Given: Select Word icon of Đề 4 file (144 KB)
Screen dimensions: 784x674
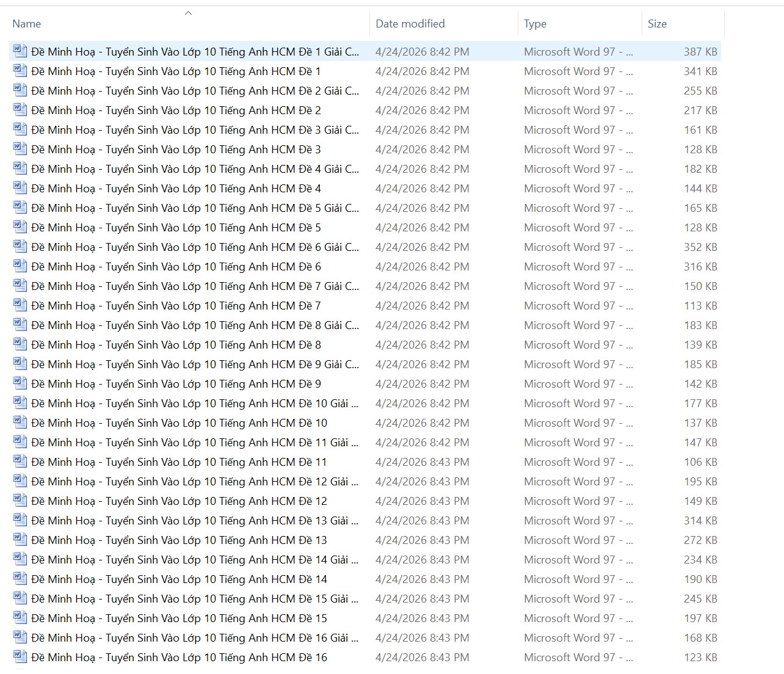Looking at the screenshot, I should point(20,188).
